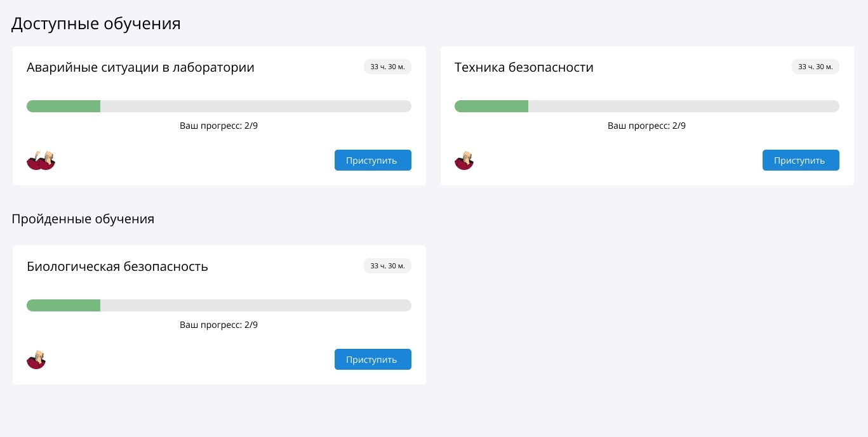Start the Биологическая безопасность course with Приступить

pos(373,359)
